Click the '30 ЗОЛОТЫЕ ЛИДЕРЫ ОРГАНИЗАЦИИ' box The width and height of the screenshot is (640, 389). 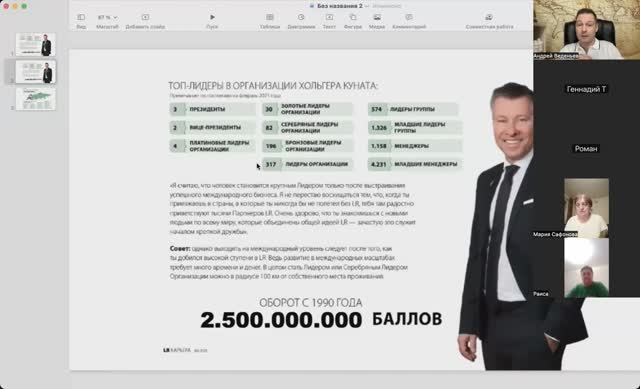pos(307,109)
